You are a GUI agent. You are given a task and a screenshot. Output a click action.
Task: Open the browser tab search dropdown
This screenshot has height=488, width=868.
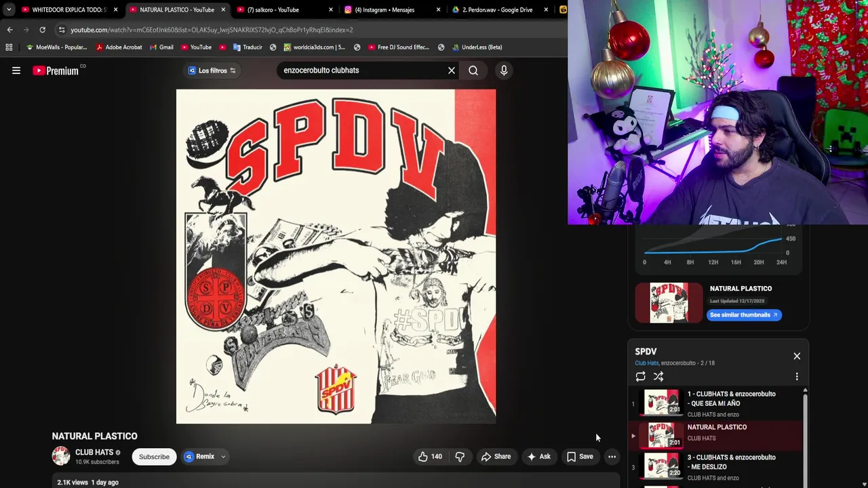pos(8,9)
